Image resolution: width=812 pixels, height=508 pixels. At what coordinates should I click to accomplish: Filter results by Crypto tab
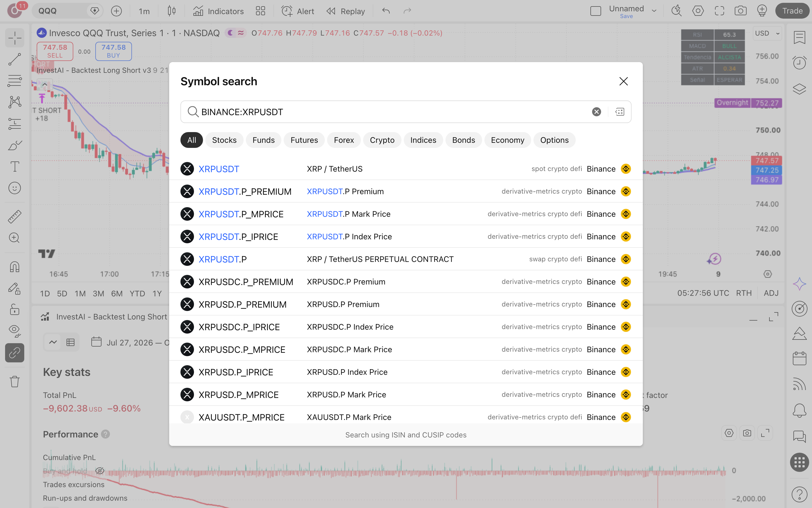click(382, 140)
